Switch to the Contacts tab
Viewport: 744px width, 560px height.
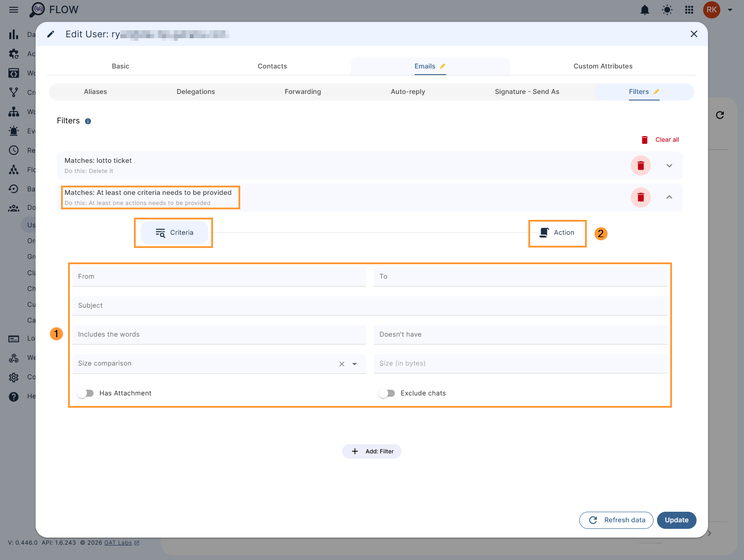click(x=272, y=66)
